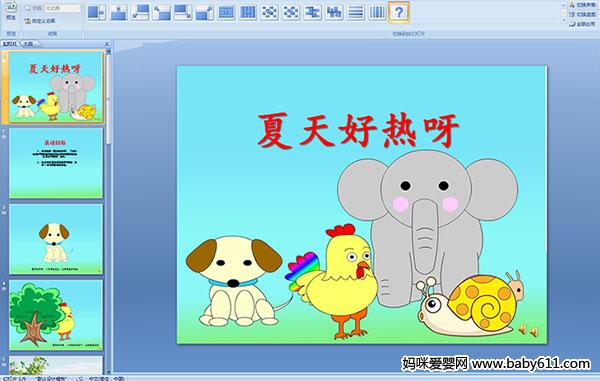The image size is (600, 381).
Task: Switch to the Slides (幻灯片) tab
Action: (x=10, y=44)
